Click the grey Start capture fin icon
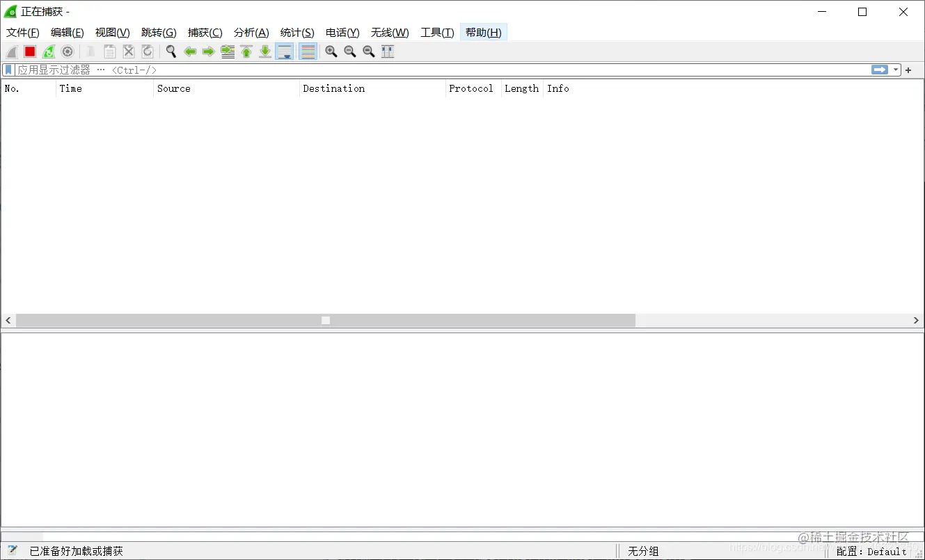 coord(12,51)
